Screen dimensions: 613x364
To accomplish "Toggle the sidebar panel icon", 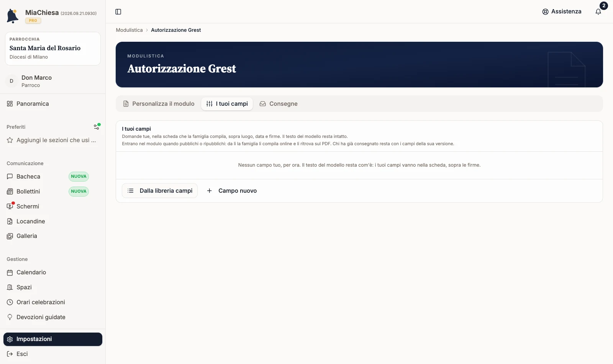I will pos(118,12).
